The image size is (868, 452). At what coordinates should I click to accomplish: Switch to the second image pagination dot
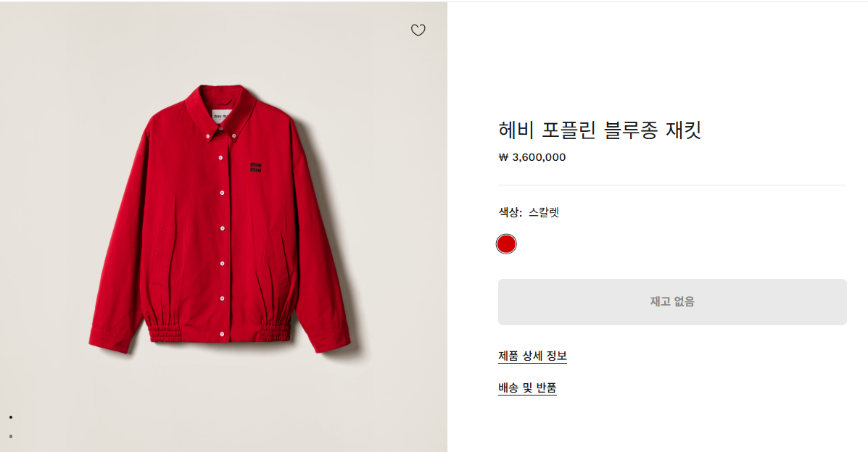tap(11, 436)
